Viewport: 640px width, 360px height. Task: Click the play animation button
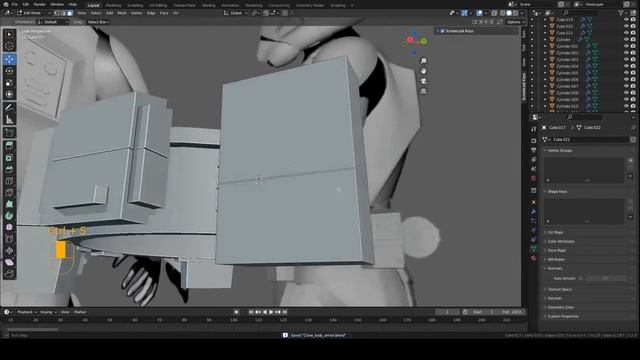pos(271,312)
